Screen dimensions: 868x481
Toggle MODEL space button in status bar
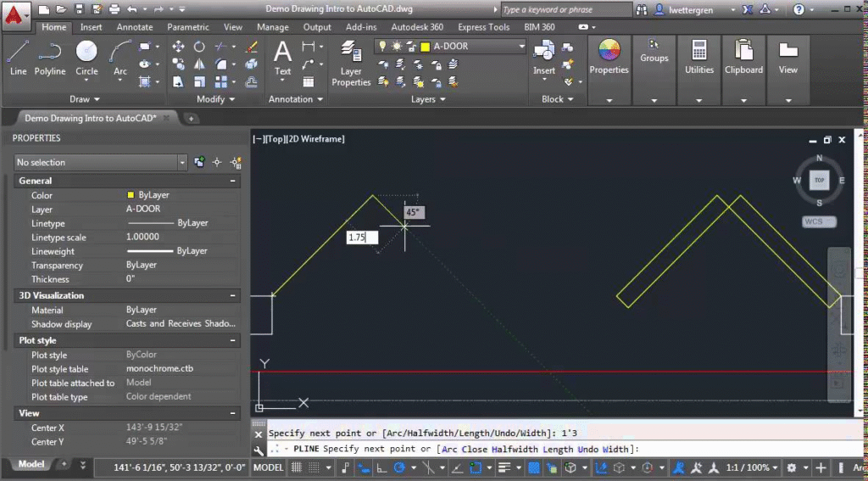pyautogui.click(x=269, y=467)
